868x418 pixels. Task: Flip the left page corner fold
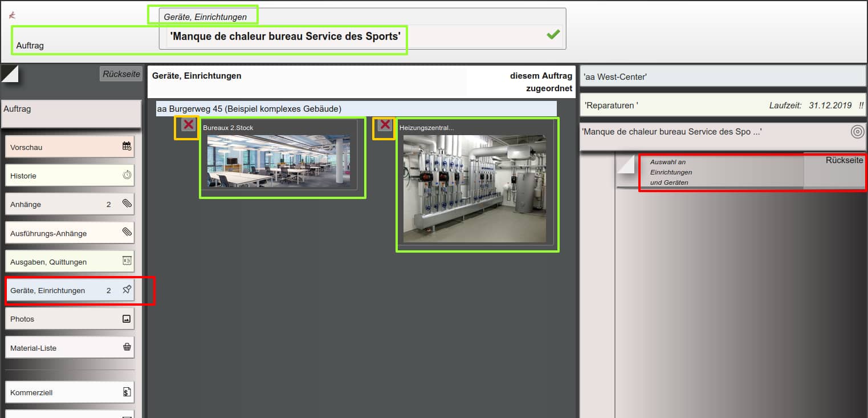point(10,74)
